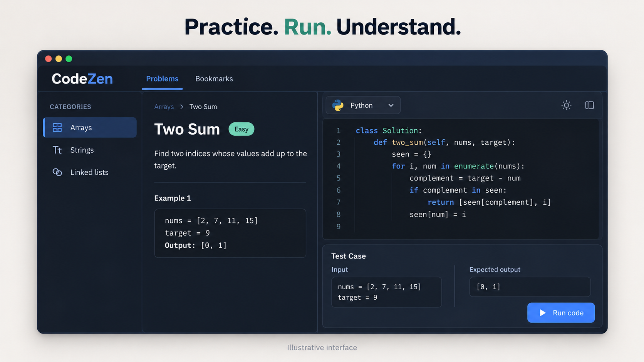Focus the Expected output field
The image size is (644, 362).
[x=530, y=287]
